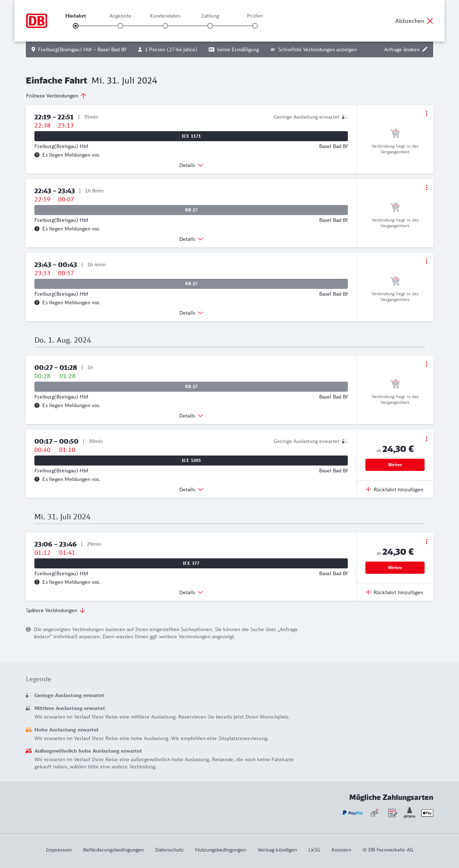Open three-dot menu for ICE 377 connection

(426, 542)
